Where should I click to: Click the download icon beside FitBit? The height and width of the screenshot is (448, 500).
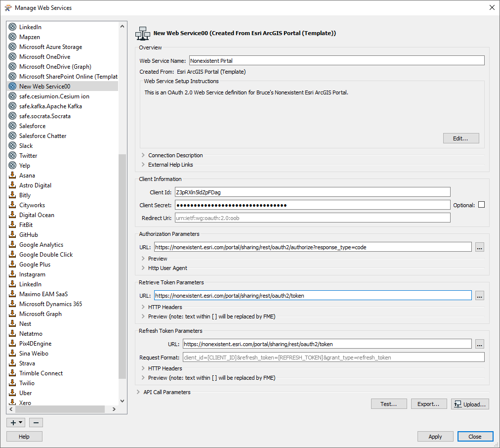click(12, 224)
